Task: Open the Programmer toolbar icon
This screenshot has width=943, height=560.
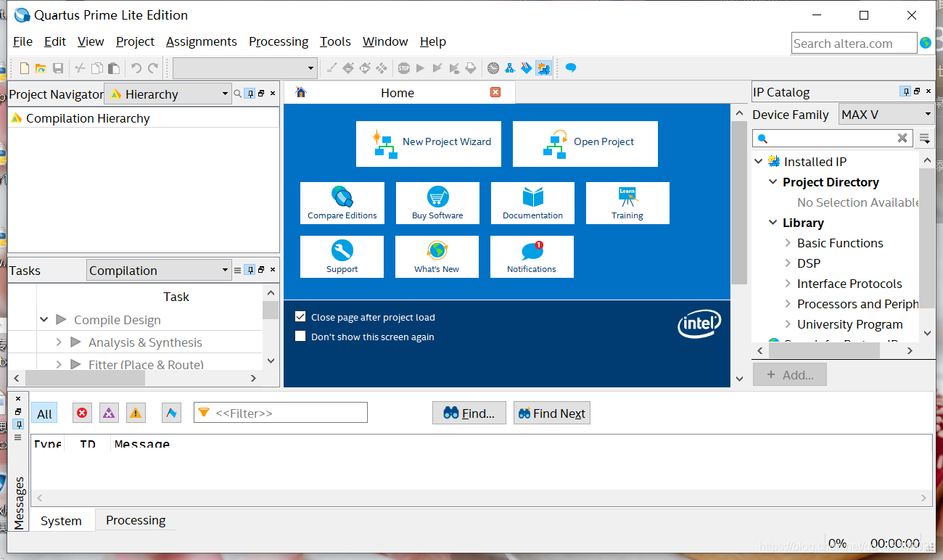Action: click(527, 68)
